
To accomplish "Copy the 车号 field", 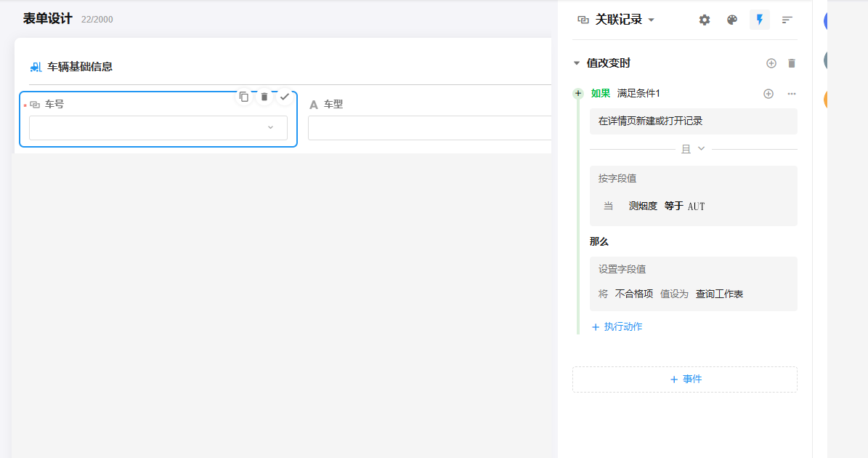I will tap(243, 97).
